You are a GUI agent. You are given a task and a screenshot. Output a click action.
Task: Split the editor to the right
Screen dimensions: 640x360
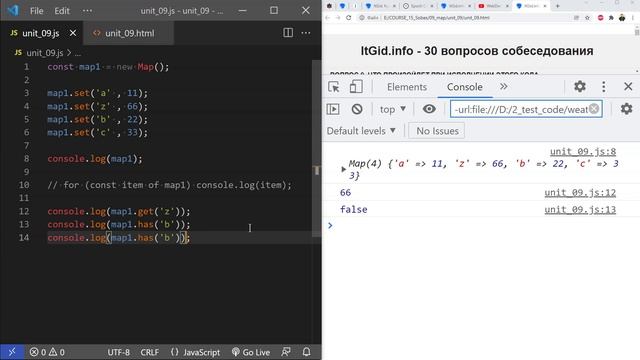(x=288, y=33)
